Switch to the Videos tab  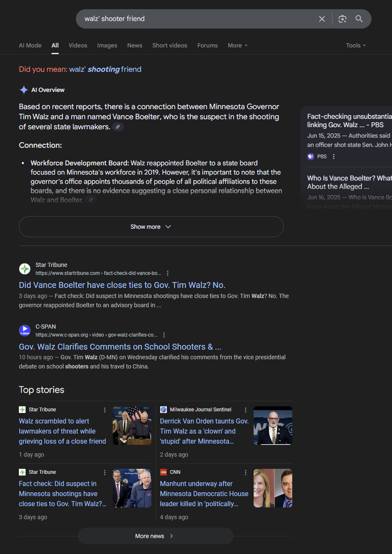point(78,45)
